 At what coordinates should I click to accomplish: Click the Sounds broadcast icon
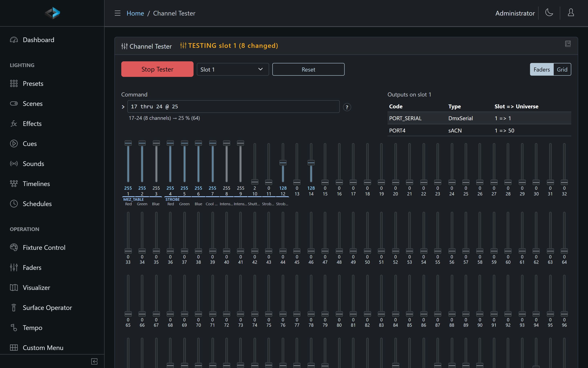(14, 164)
